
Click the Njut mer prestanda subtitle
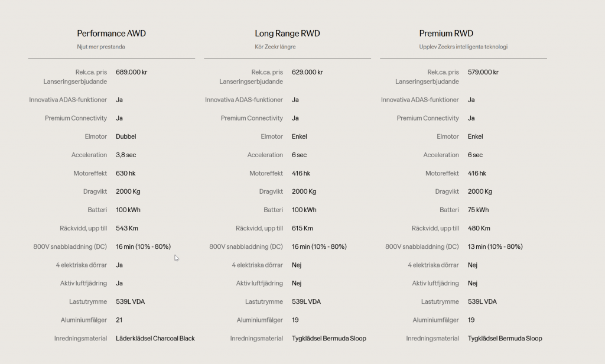[101, 47]
